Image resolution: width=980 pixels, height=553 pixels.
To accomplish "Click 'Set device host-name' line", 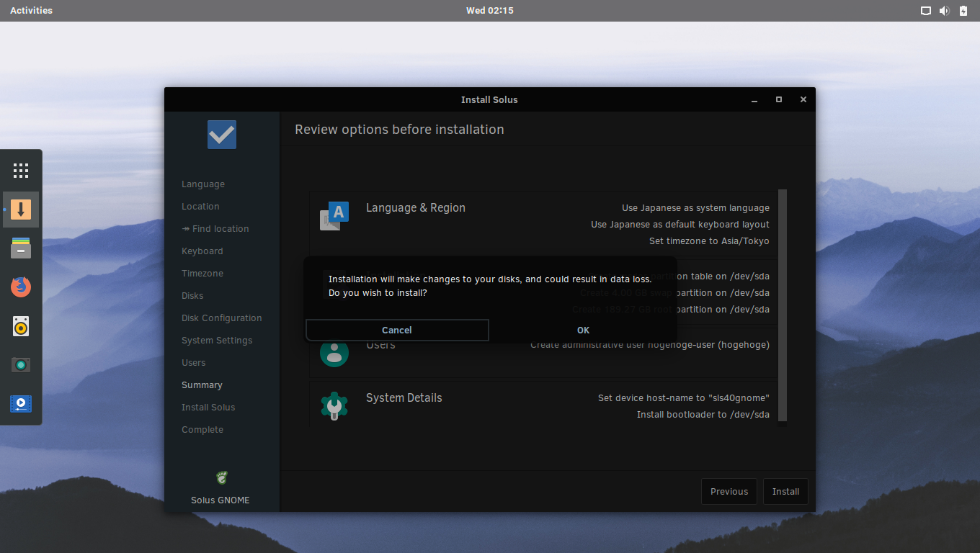I will click(x=684, y=398).
